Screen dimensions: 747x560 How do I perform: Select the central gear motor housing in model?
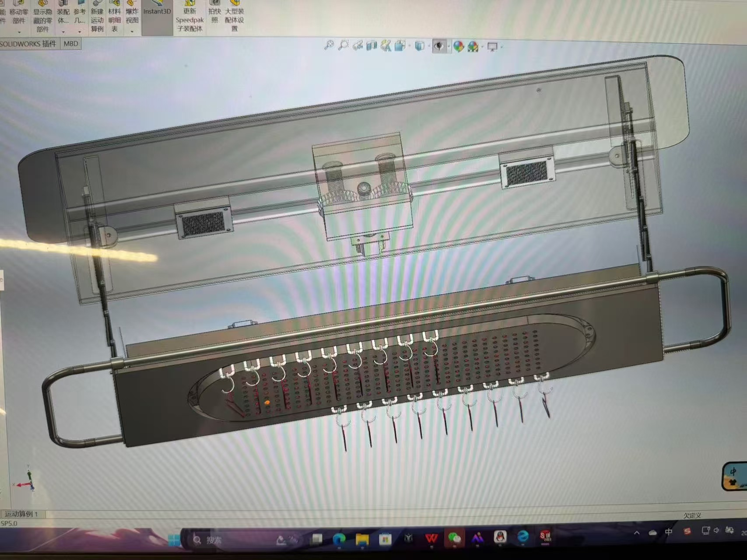(363, 186)
